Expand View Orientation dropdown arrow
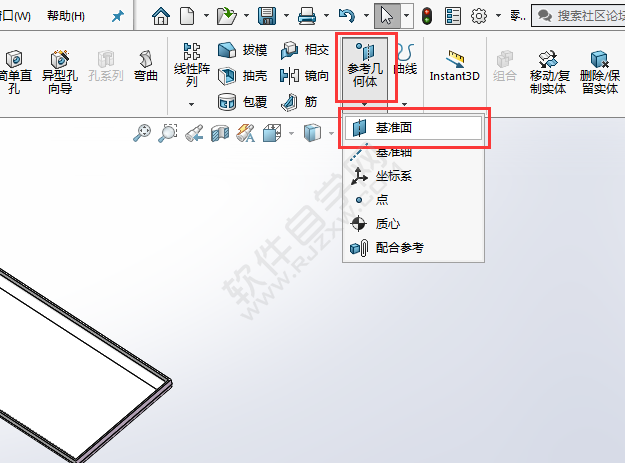 point(291,133)
